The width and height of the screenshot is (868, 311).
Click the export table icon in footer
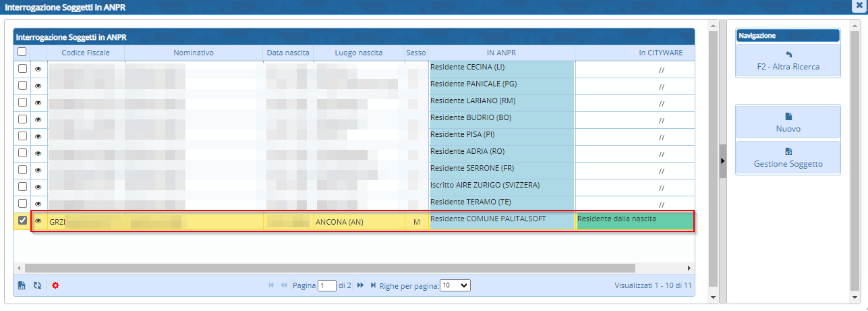click(x=22, y=285)
